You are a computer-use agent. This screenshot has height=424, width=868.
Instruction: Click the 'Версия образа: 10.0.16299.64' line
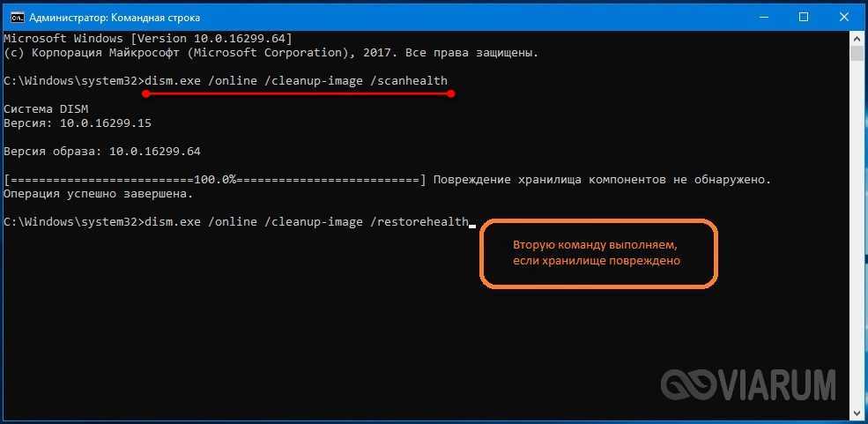pos(101,152)
